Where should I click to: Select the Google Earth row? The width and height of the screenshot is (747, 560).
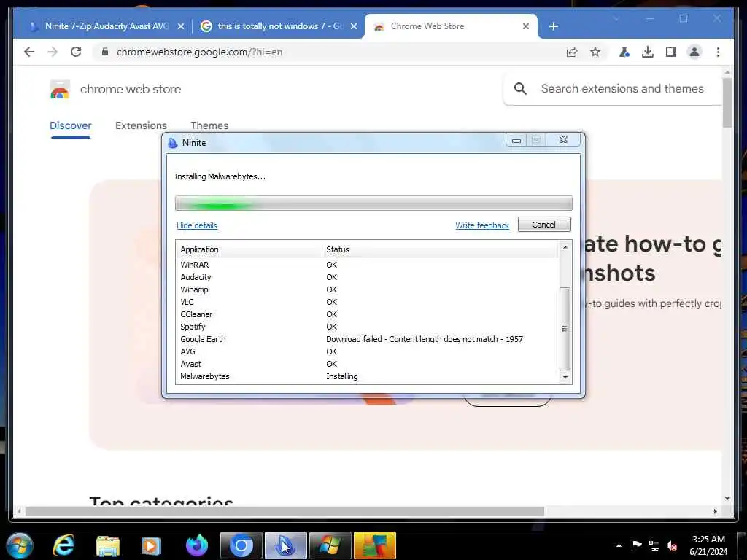point(368,339)
